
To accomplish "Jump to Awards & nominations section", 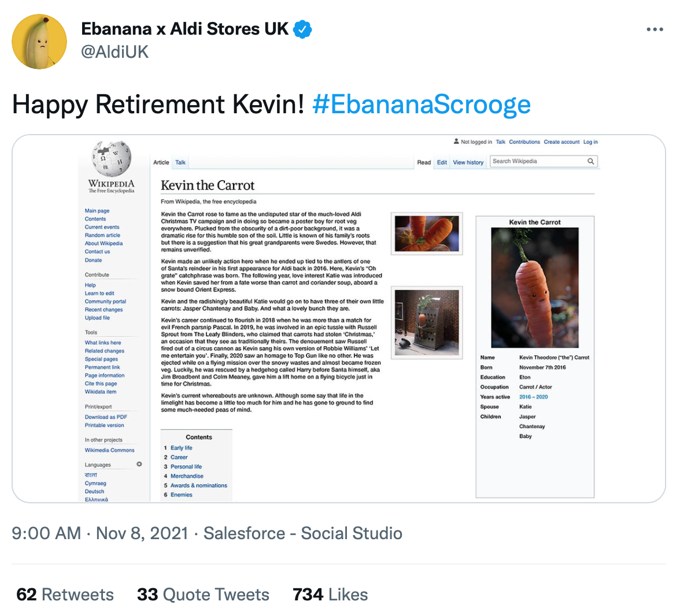I will 199,485.
